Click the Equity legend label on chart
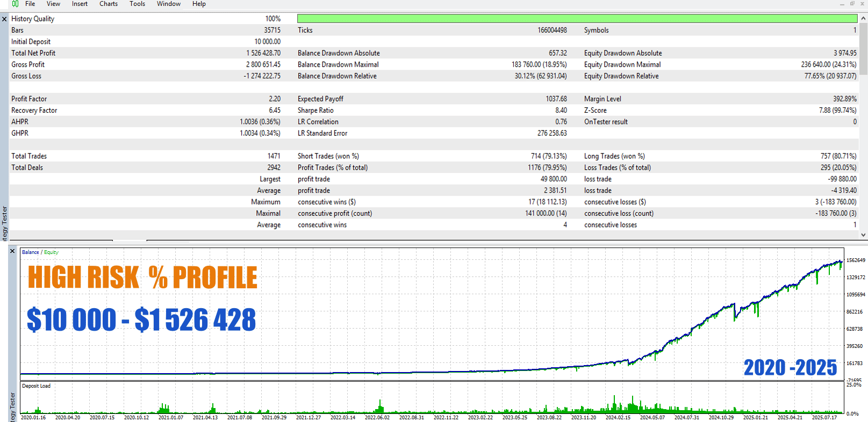The width and height of the screenshot is (868, 422). [51, 252]
